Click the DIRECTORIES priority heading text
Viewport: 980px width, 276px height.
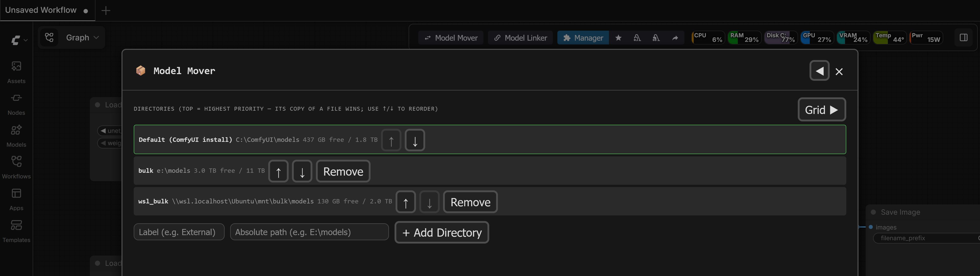click(x=286, y=109)
